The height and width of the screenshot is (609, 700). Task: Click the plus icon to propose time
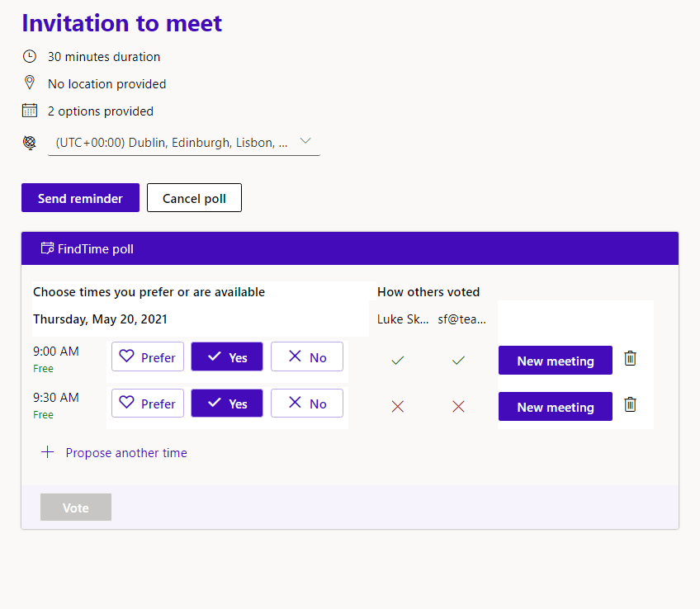tap(48, 452)
